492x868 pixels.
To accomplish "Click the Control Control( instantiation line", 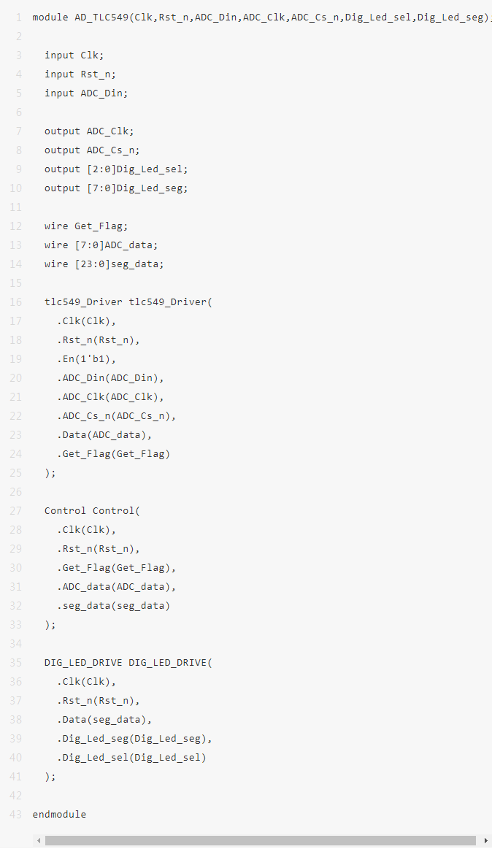I will (93, 510).
